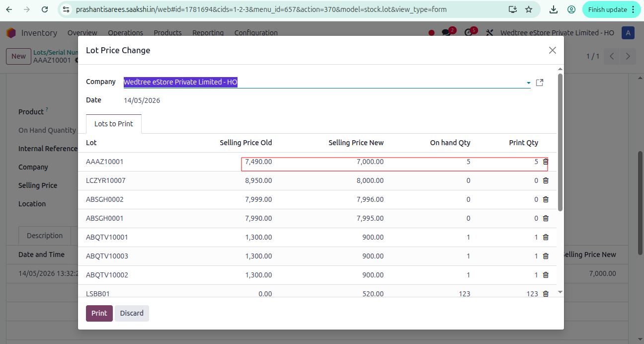The width and height of the screenshot is (644, 344).
Task: Delete the ABSGH0002 lot row
Action: (546, 199)
